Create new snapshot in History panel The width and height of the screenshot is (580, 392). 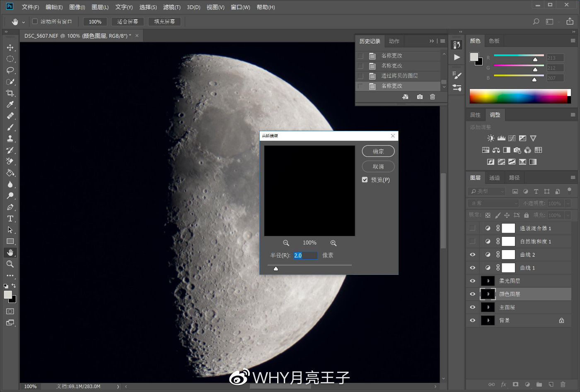tap(420, 97)
